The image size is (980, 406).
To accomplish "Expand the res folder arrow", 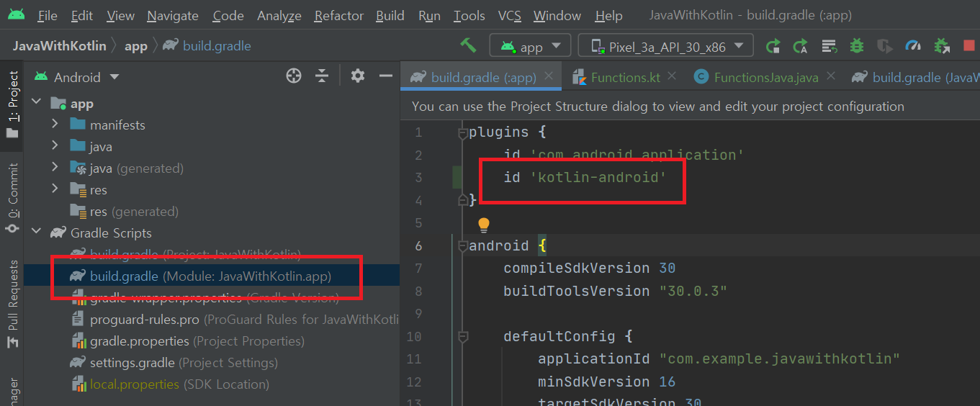I will click(x=55, y=189).
